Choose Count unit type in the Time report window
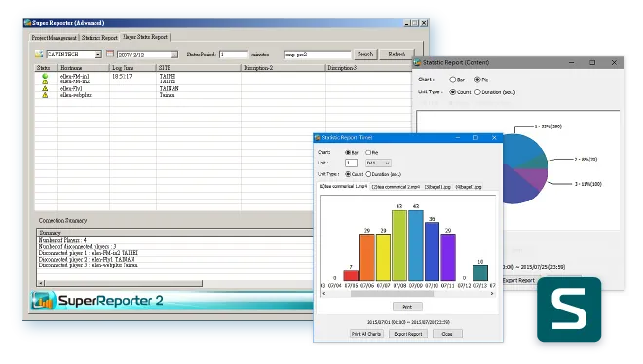Viewport: 643px width, 364px height. (x=348, y=174)
